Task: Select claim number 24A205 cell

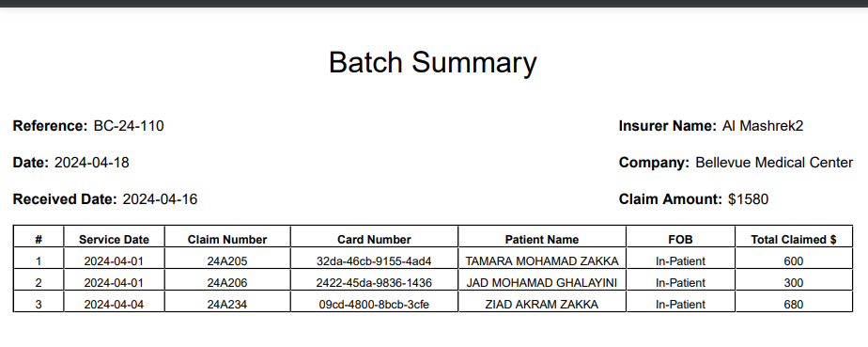Action: coord(227,261)
